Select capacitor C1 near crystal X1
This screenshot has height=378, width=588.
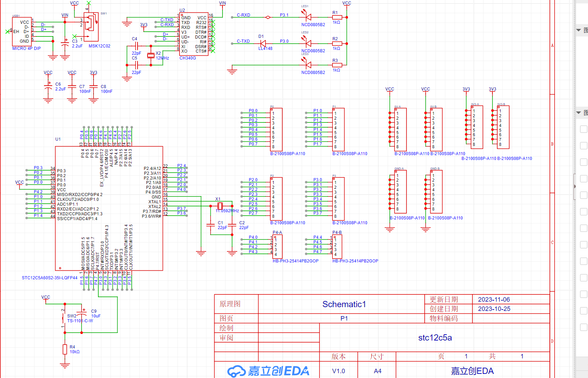click(x=210, y=225)
